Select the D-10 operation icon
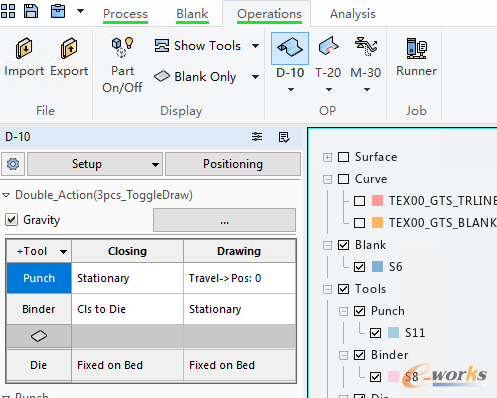497x398 pixels. pos(290,48)
